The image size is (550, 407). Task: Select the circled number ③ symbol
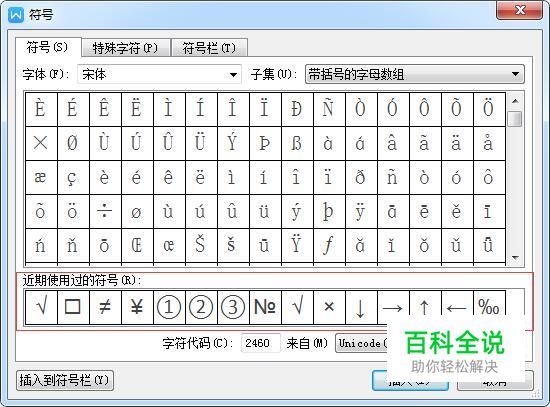click(233, 307)
